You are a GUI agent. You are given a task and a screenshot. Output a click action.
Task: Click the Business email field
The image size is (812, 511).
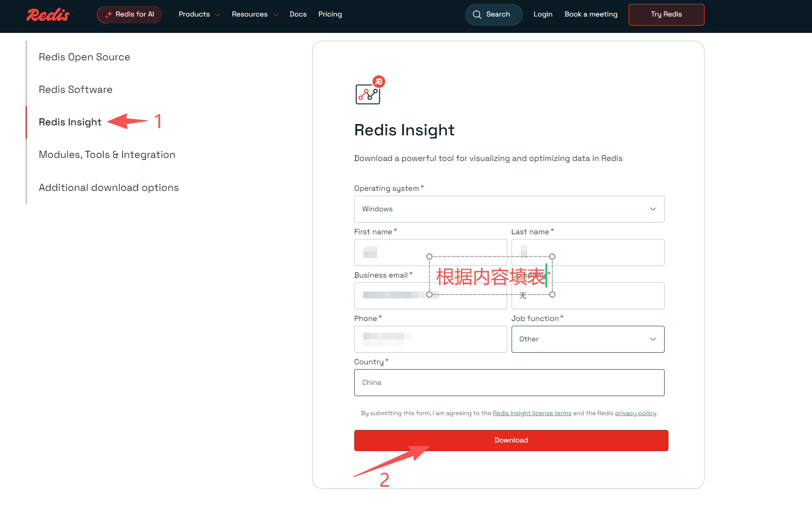click(x=430, y=296)
